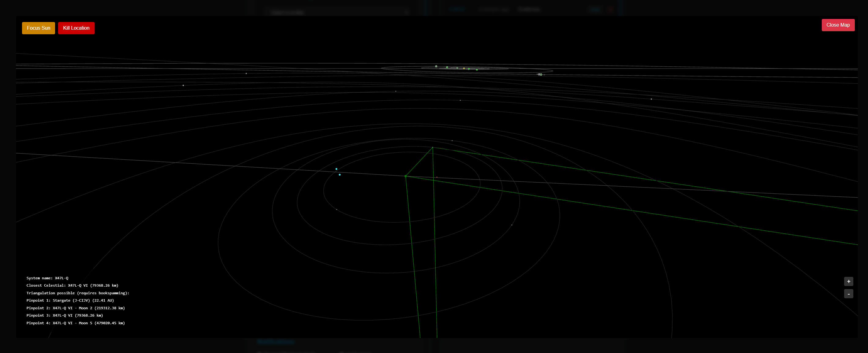Select the Pinpoint 1 Stargate (J-CIJV) entry
Image resolution: width=868 pixels, height=353 pixels.
coord(70,300)
